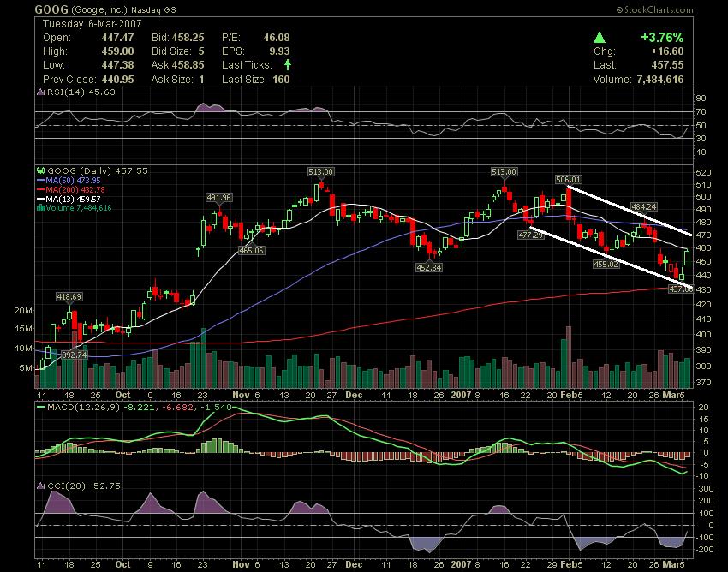The width and height of the screenshot is (728, 572).
Task: Click the 418.69 price annotation
Action: pyautogui.click(x=69, y=296)
